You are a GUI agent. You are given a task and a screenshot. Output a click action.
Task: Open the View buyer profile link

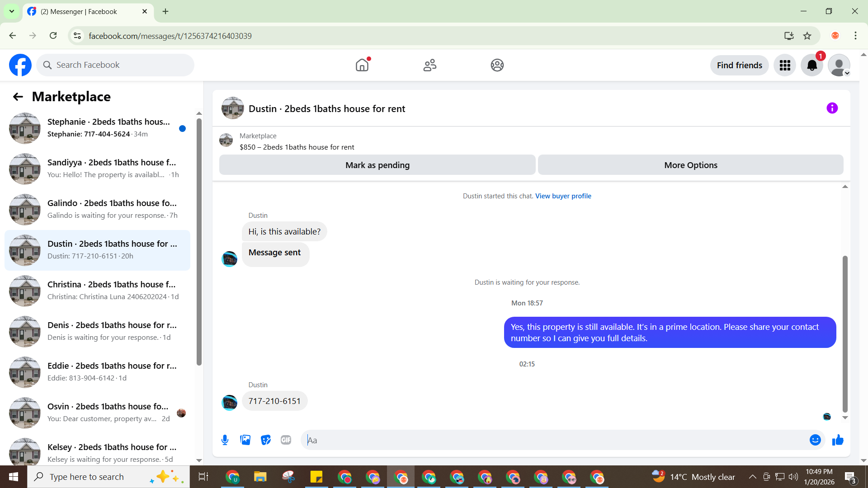pos(563,196)
